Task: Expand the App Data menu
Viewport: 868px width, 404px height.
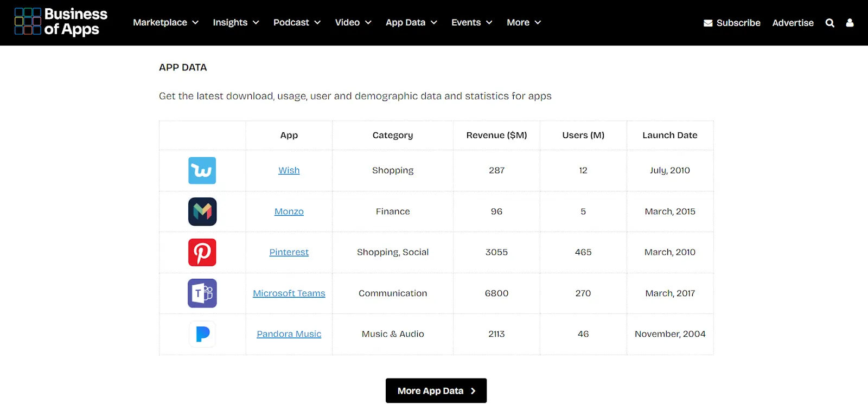Action: (412, 22)
